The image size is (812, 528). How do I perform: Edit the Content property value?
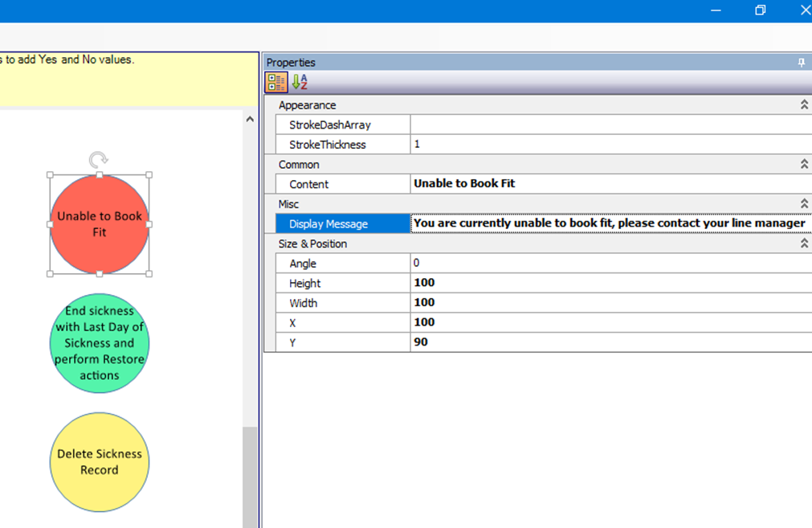[610, 184]
